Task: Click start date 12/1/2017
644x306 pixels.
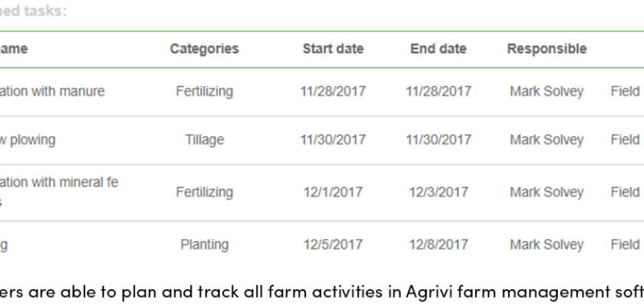Action: click(333, 192)
